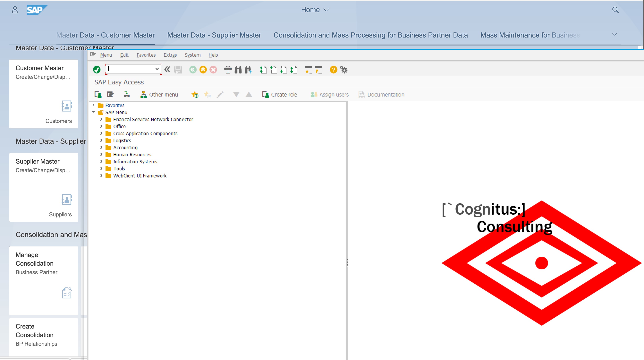
Task: Click the Find binoculars icon
Action: (238, 70)
